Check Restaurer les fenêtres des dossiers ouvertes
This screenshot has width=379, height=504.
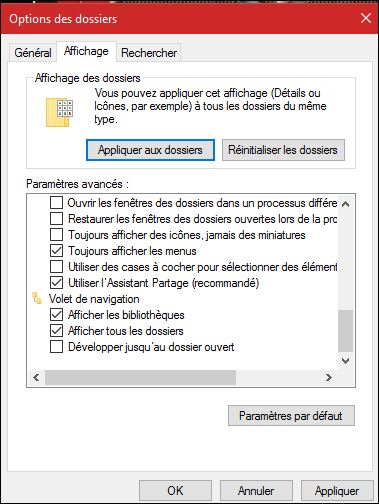coord(56,219)
